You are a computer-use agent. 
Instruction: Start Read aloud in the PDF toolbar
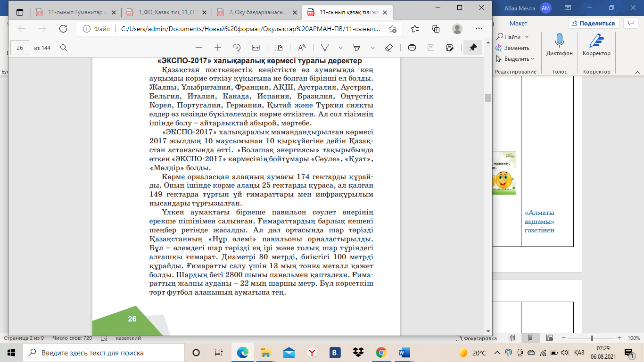point(302,48)
